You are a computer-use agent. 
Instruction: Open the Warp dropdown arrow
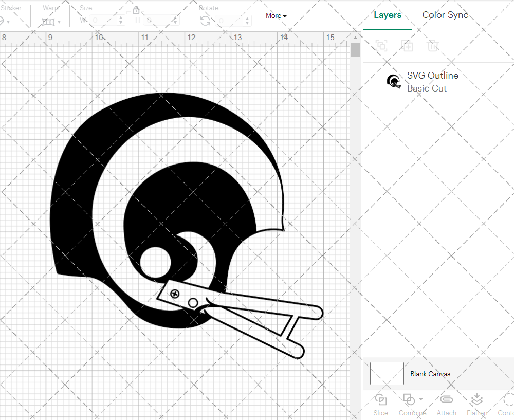tap(59, 22)
